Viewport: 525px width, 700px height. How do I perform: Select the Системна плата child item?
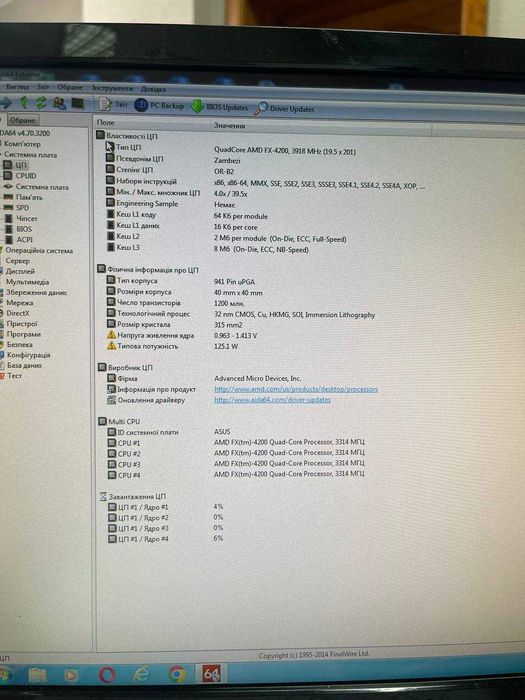click(42, 187)
